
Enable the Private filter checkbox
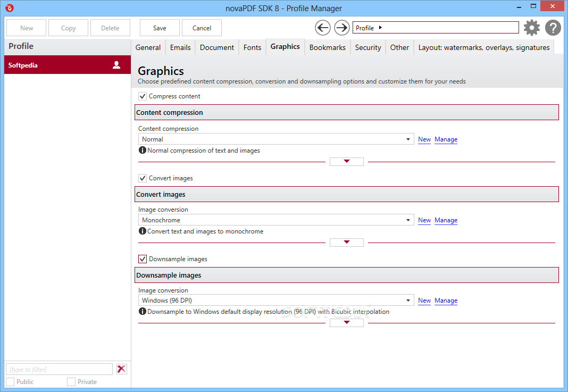[71, 382]
